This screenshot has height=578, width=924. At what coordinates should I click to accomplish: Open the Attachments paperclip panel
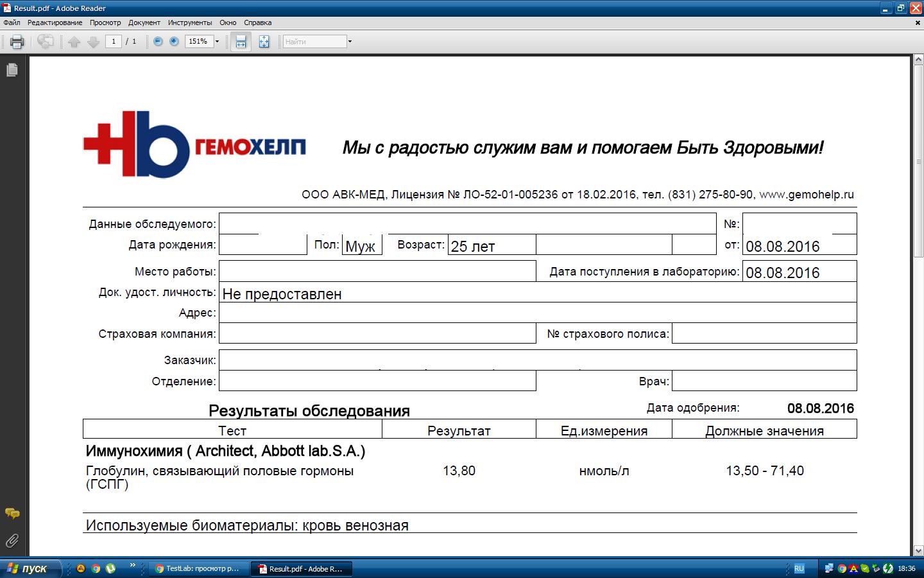pos(12,540)
